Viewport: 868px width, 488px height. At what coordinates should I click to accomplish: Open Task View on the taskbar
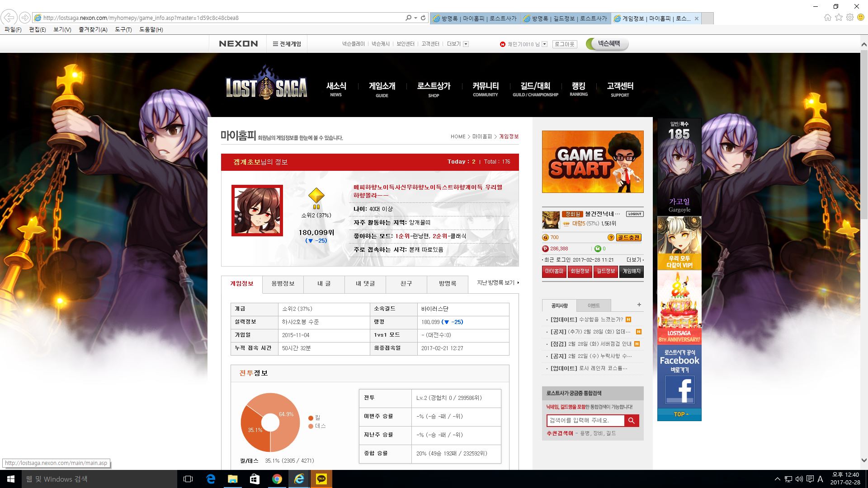point(188,479)
